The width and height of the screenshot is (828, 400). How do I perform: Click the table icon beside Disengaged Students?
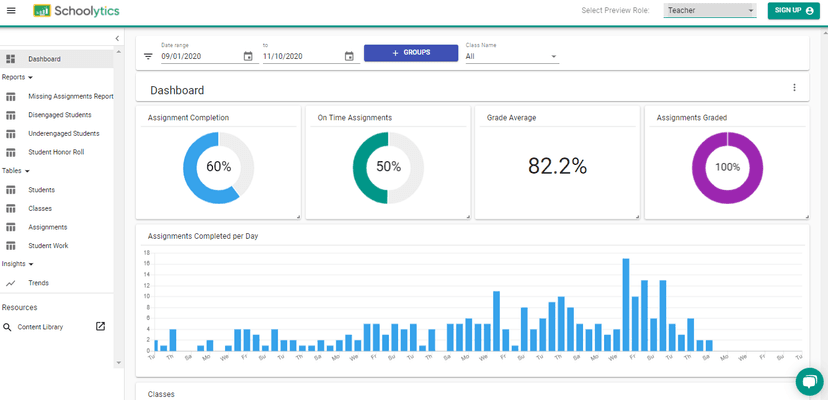point(11,115)
